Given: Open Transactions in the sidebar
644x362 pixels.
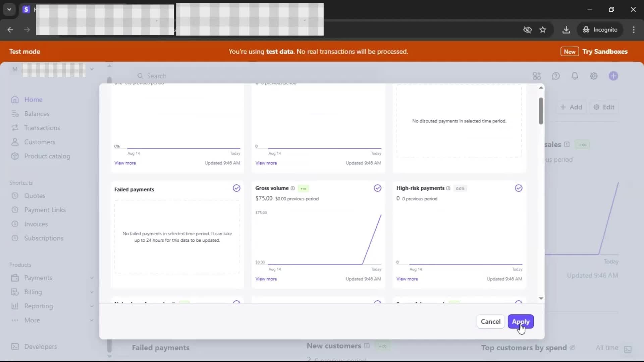Looking at the screenshot, I should click(42, 128).
